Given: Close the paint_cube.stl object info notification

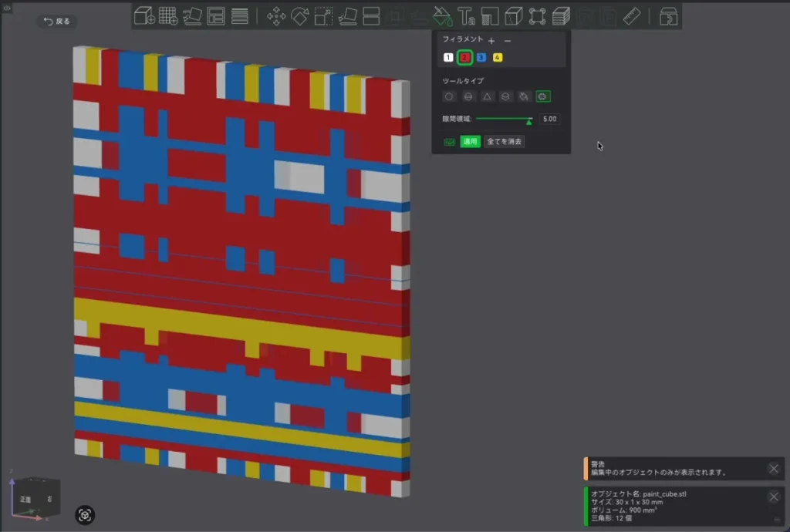Looking at the screenshot, I should click(774, 497).
